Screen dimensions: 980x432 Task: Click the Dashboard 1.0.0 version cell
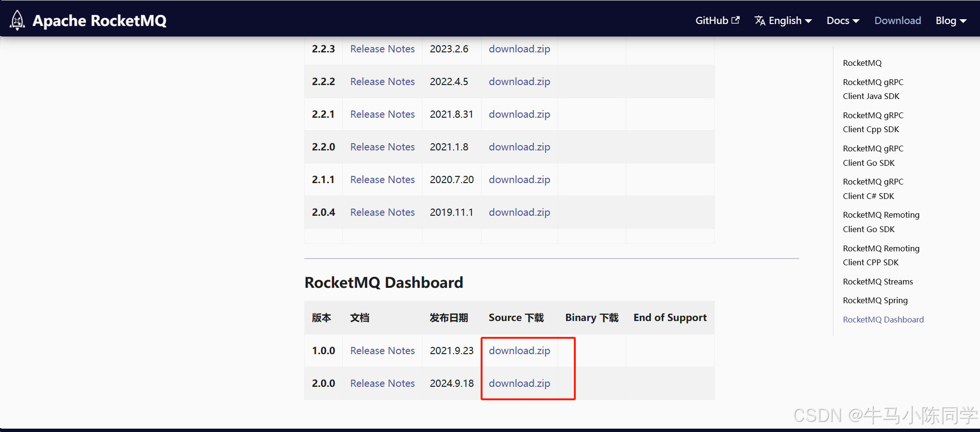pyautogui.click(x=323, y=351)
